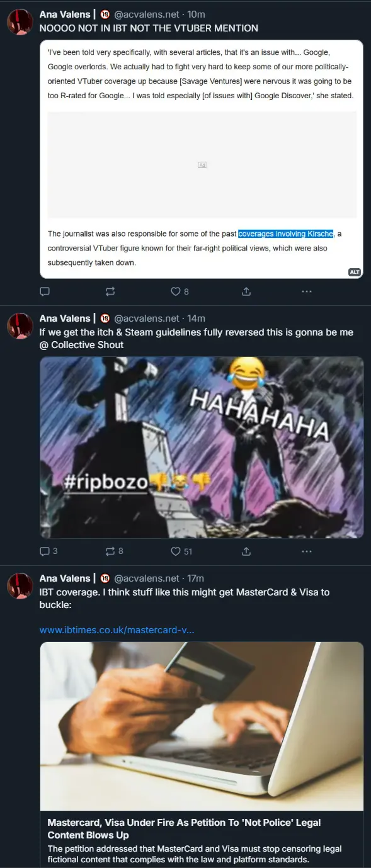
Task: Open the ibtimes.co.uk mastercard link
Action: 117,629
